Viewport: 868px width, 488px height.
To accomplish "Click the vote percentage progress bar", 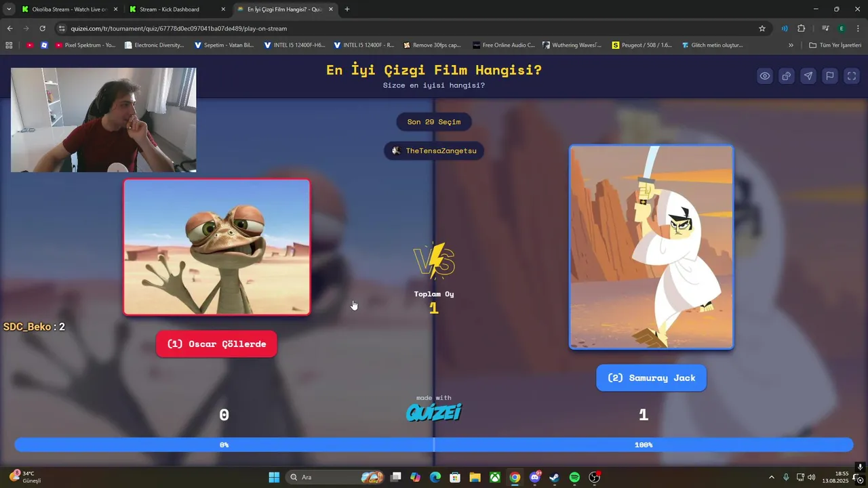I will coord(434,445).
